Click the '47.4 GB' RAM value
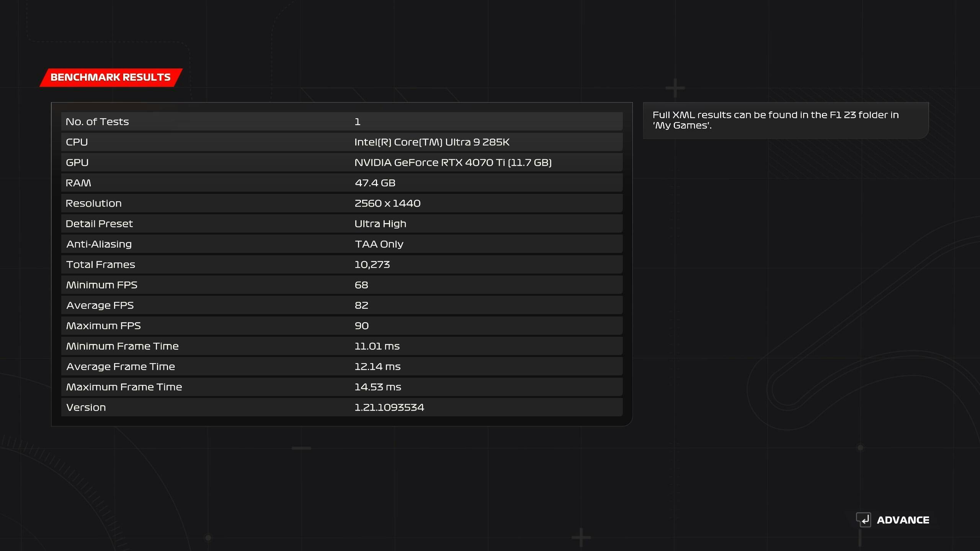980x551 pixels. click(375, 183)
